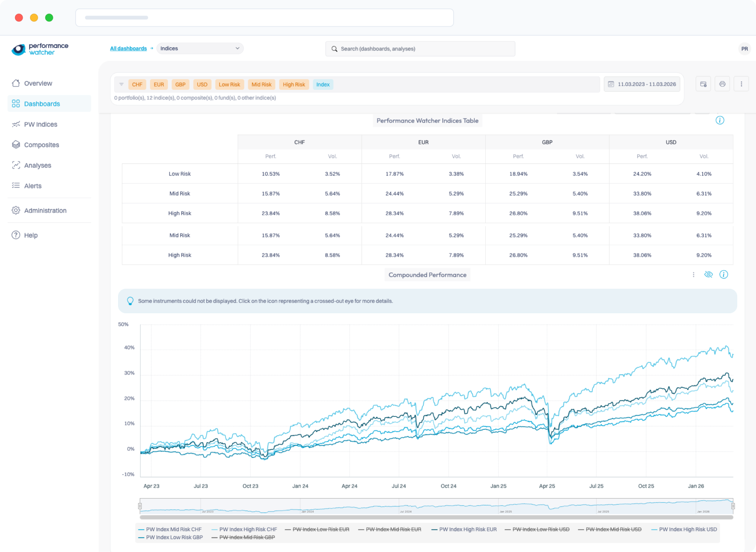Go to PW Indices in sidebar
756x552 pixels.
[41, 124]
